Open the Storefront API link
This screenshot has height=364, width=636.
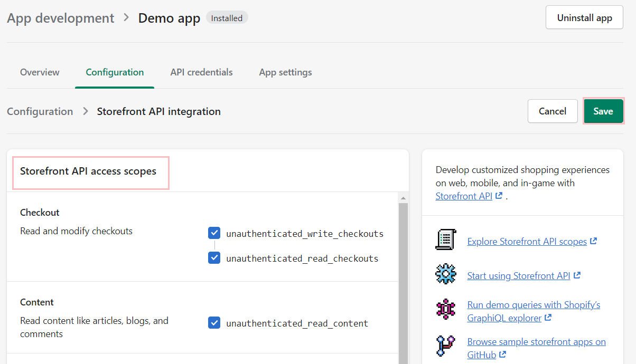[x=464, y=196]
